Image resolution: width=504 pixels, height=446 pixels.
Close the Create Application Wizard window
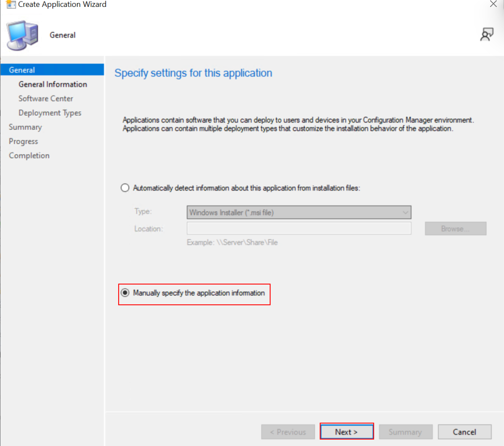click(493, 4)
